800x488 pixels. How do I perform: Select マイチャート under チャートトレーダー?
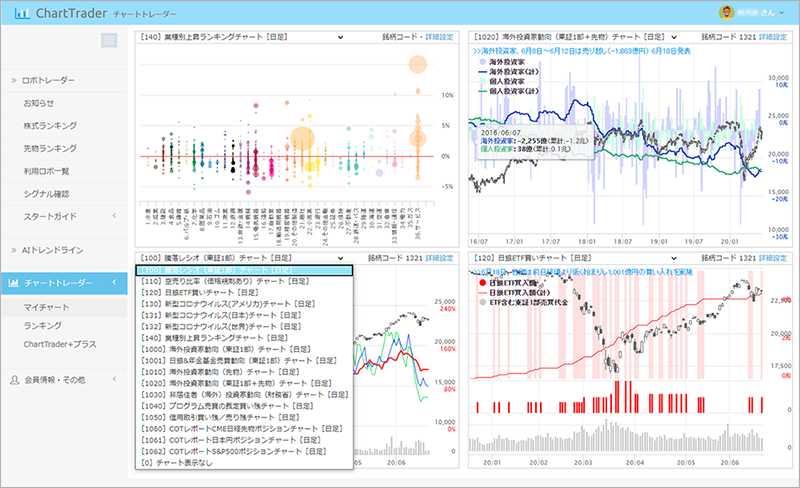click(x=46, y=307)
